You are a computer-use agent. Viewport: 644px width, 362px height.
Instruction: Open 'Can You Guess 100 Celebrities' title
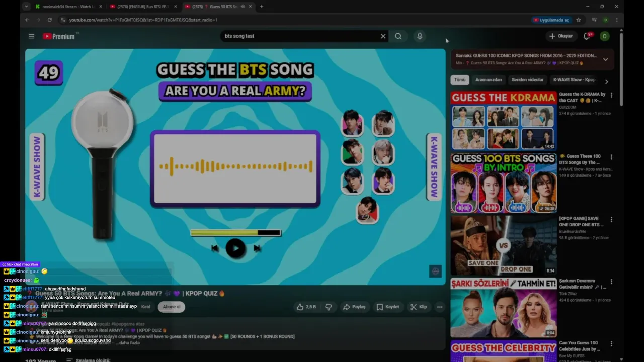pos(580,346)
